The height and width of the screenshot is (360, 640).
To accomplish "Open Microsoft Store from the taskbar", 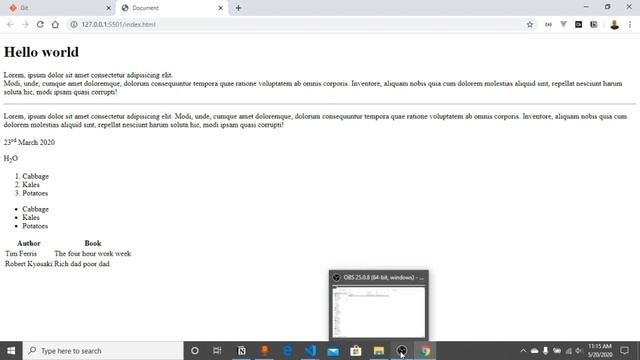I will pos(356,351).
